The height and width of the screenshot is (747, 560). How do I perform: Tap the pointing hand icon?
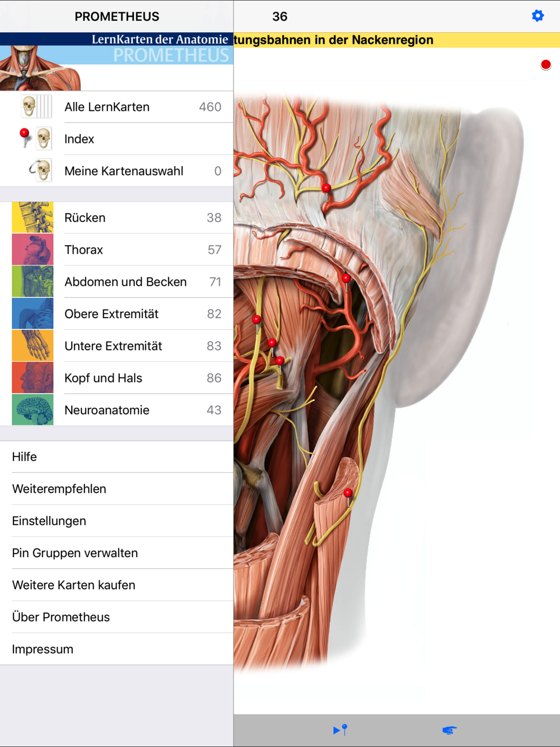point(449,730)
